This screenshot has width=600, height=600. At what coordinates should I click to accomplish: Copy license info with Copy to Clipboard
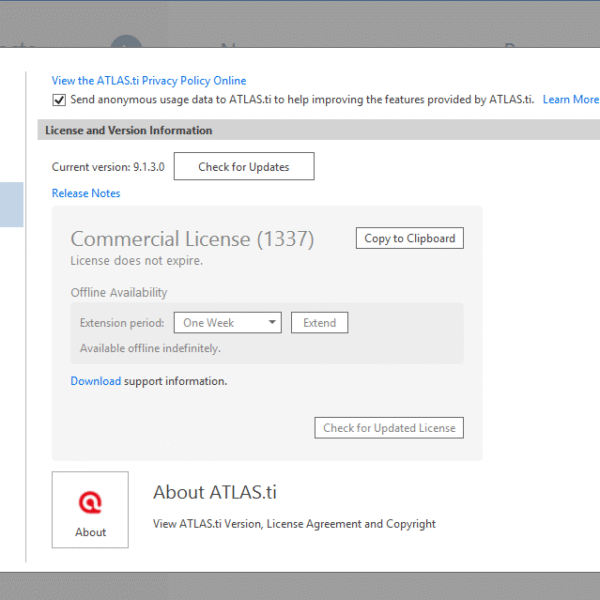410,238
